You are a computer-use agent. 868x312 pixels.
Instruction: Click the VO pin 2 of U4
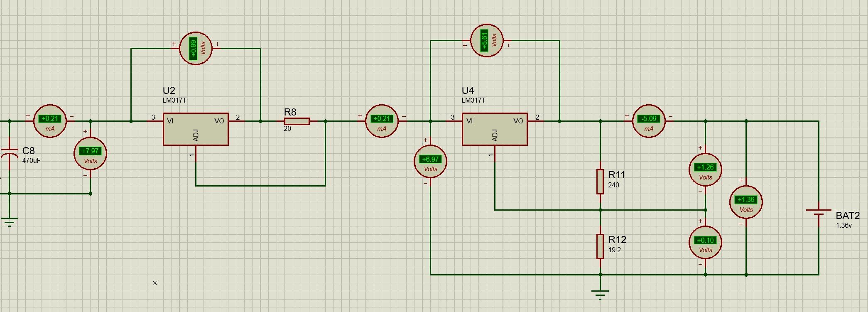tap(536, 120)
